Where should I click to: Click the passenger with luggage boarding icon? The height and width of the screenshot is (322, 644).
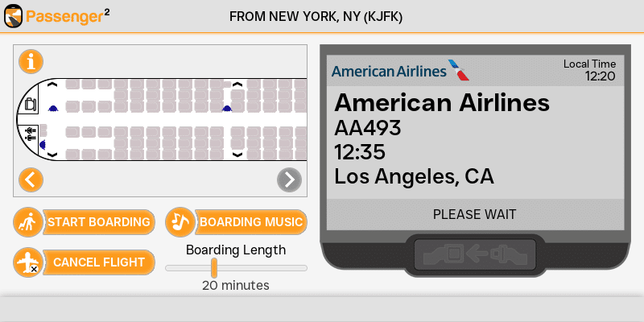[28, 222]
